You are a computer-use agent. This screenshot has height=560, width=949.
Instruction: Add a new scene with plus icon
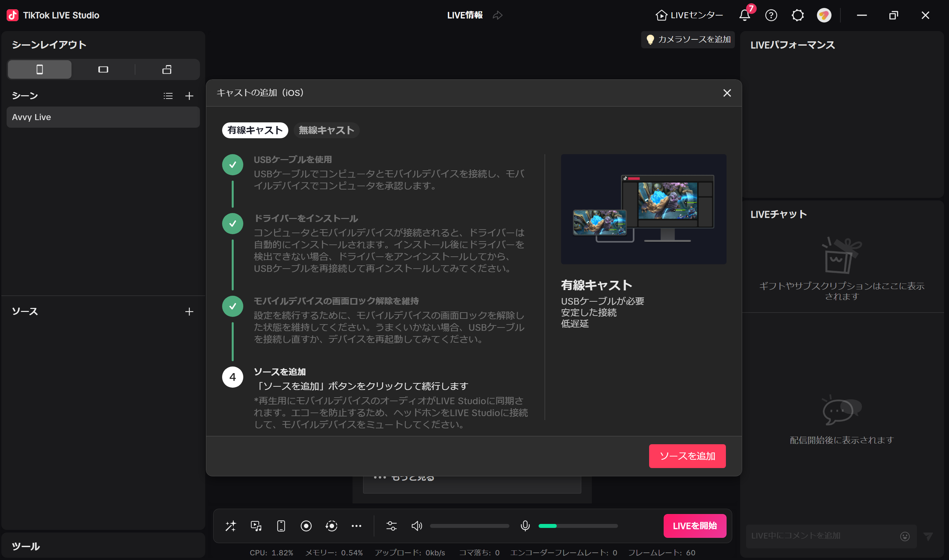coord(189,96)
